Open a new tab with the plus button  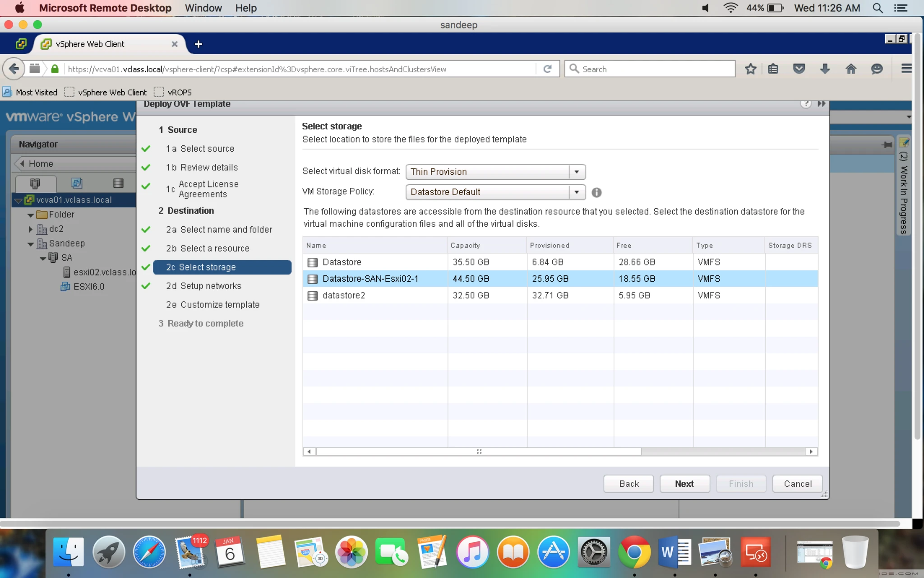tap(198, 44)
